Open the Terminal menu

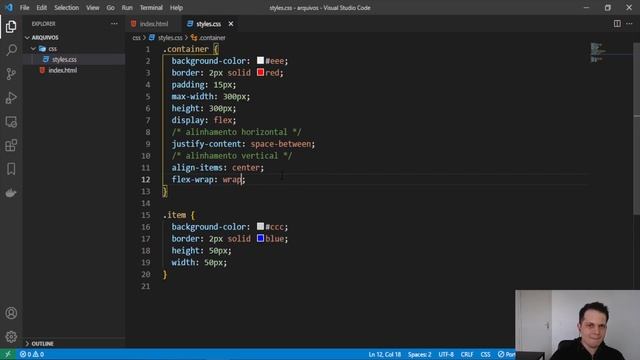pyautogui.click(x=151, y=8)
